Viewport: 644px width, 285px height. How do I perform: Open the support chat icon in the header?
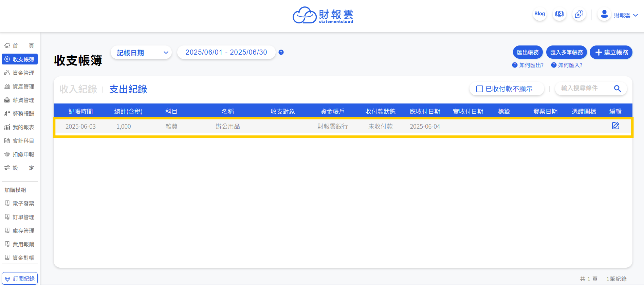pos(579,14)
